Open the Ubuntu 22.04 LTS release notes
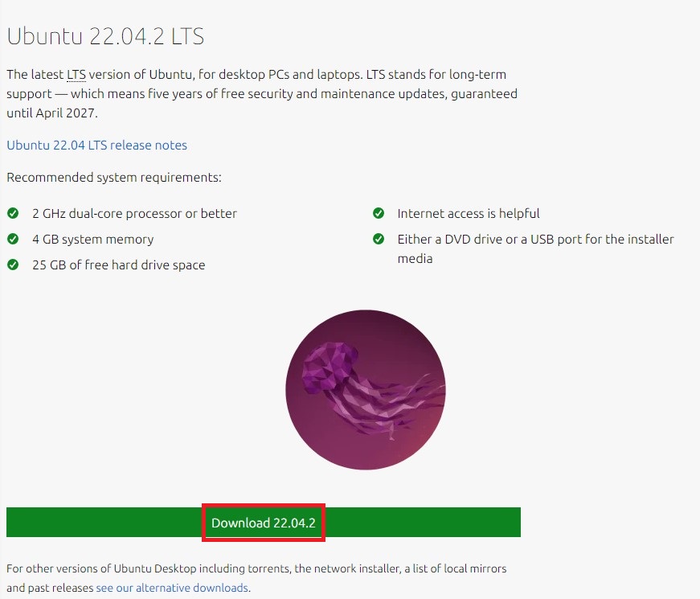The image size is (700, 599). (x=97, y=146)
